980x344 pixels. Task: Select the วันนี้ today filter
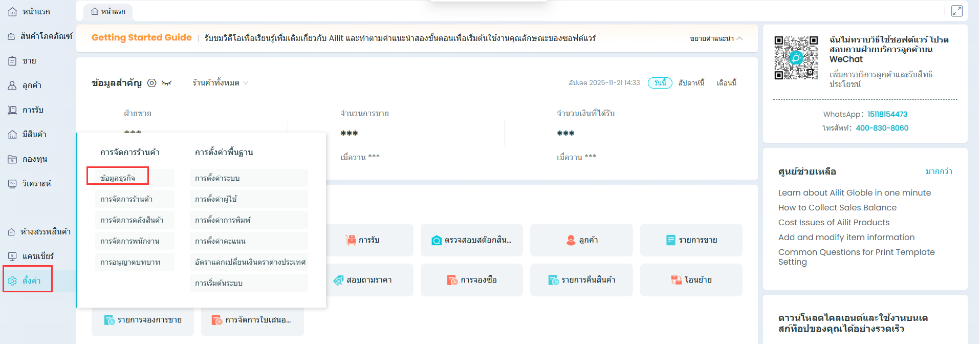660,83
